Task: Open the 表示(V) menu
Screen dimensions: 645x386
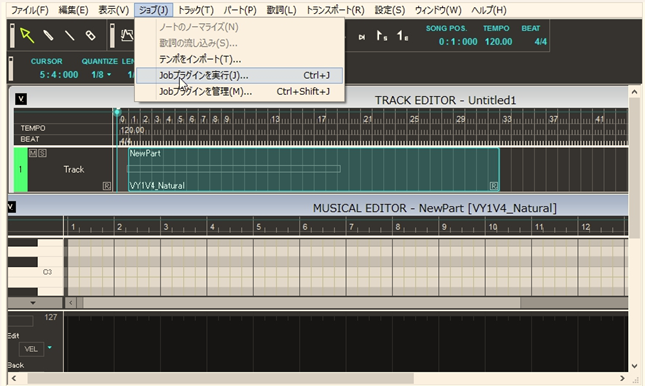Action: coord(114,10)
